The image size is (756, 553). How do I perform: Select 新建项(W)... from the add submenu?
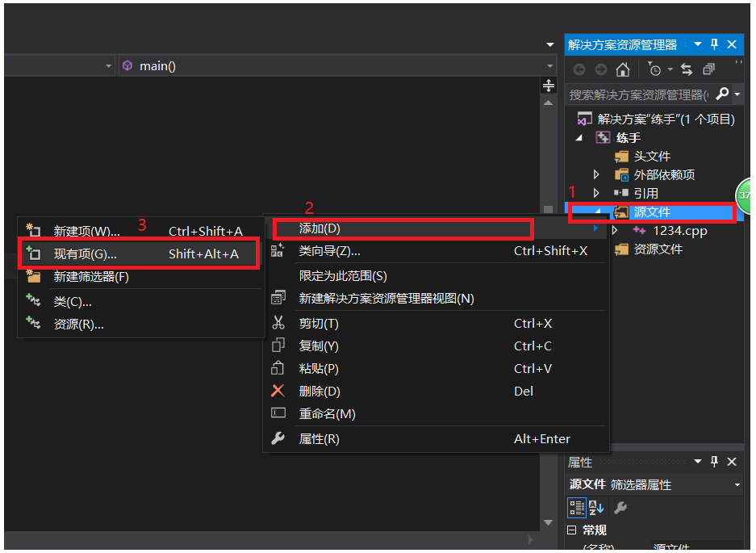tap(141, 231)
